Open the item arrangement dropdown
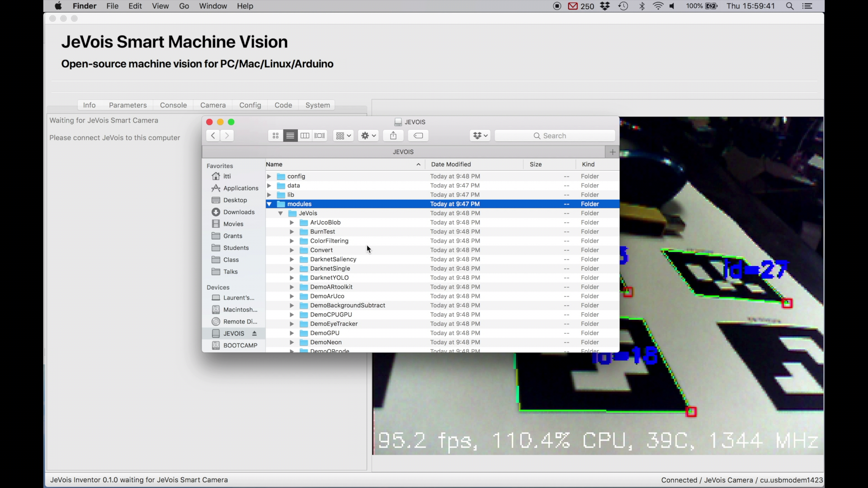 [343, 136]
